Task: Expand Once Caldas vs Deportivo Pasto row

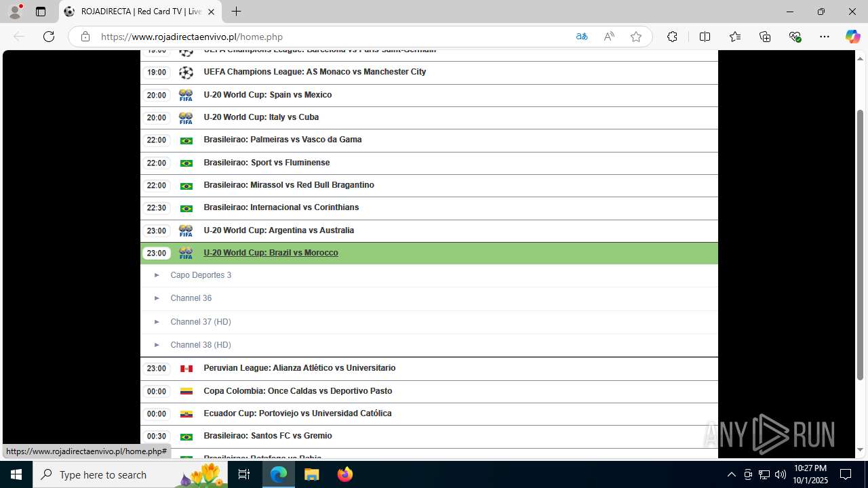Action: click(429, 391)
